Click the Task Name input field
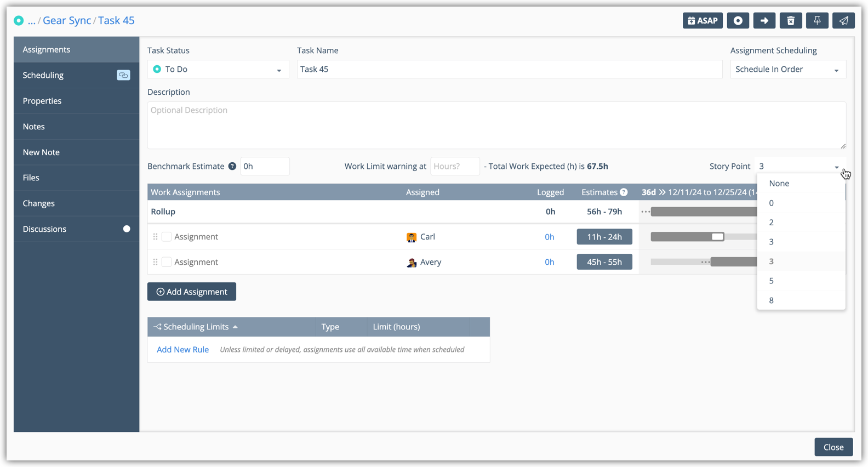868x467 pixels. tap(509, 70)
